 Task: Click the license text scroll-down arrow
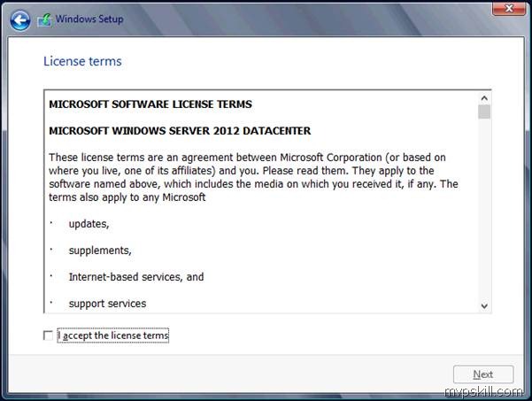pos(484,306)
